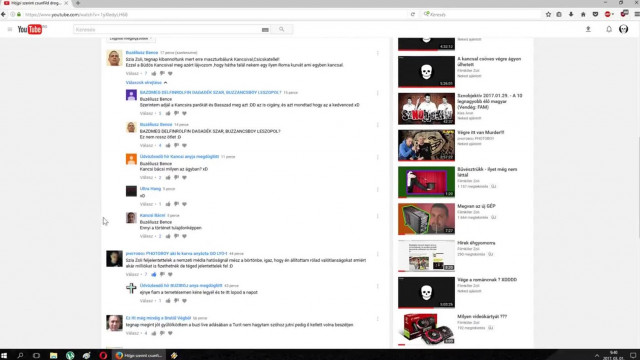Open more options on Kancsi Bácsi reply
The width and height of the screenshot is (640, 360).
[378, 216]
